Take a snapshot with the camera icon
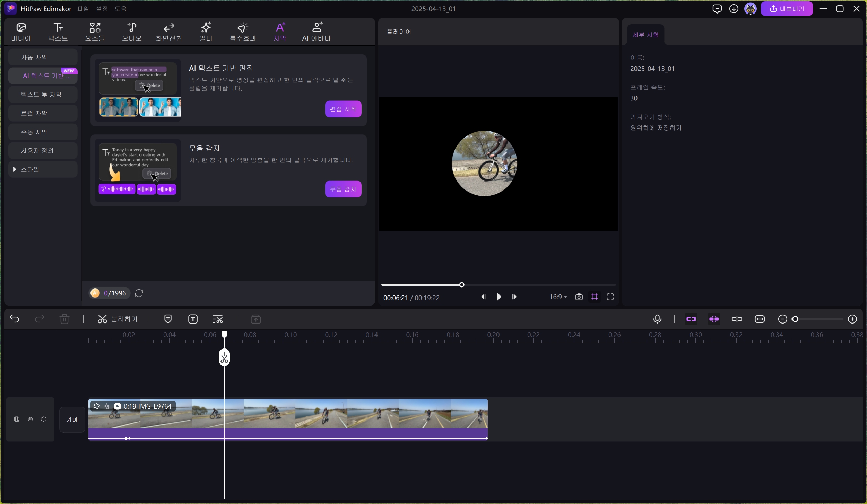867x504 pixels. [579, 297]
